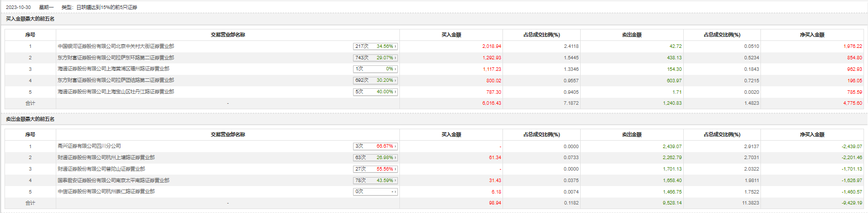
Task: Expand the 27次 55.56% stats box
Action: (375, 169)
